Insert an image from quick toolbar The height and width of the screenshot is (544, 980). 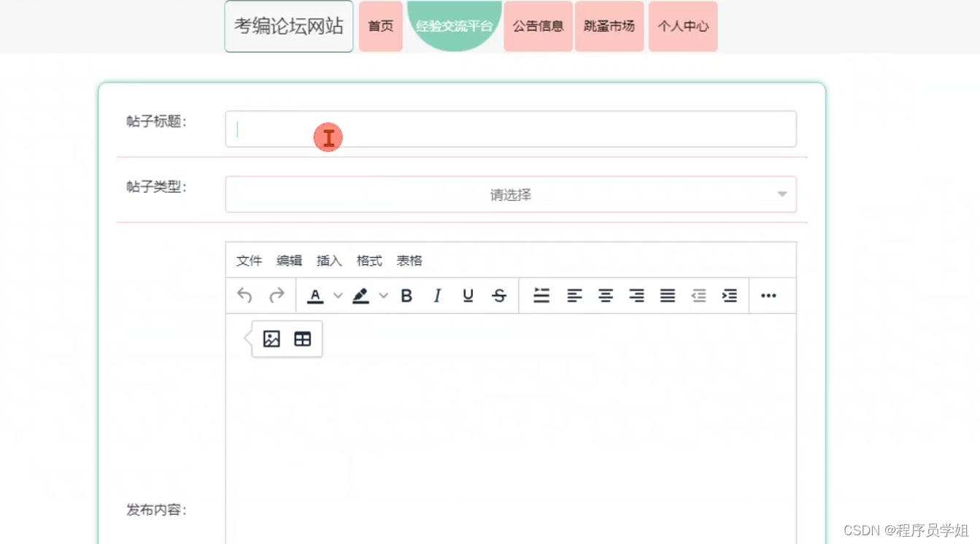point(271,339)
